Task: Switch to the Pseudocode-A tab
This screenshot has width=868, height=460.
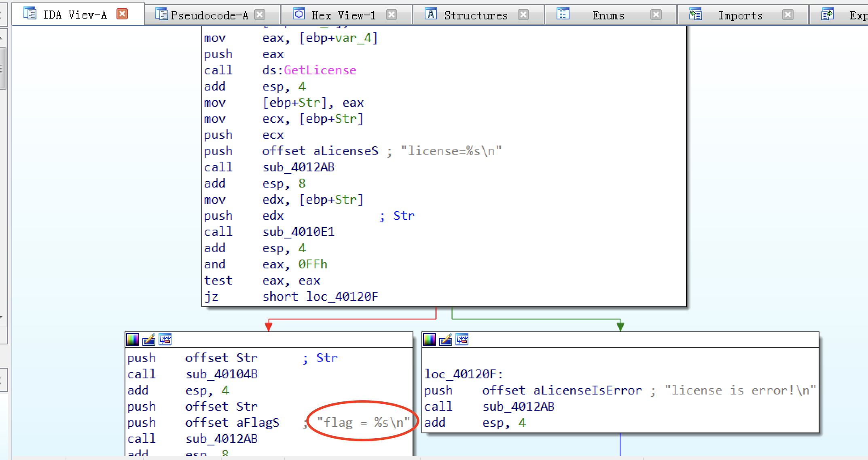Action: coord(209,15)
